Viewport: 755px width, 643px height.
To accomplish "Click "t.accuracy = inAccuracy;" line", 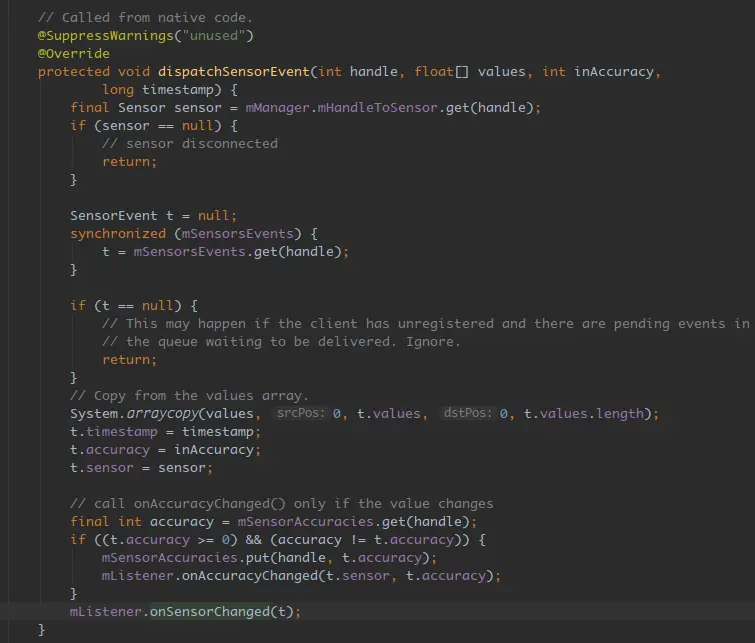I will (166, 449).
